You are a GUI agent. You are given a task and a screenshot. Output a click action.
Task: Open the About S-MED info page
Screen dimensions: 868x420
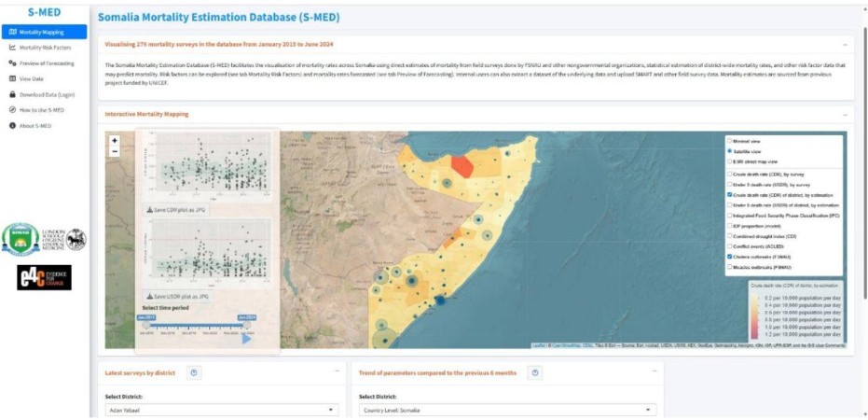coord(35,125)
